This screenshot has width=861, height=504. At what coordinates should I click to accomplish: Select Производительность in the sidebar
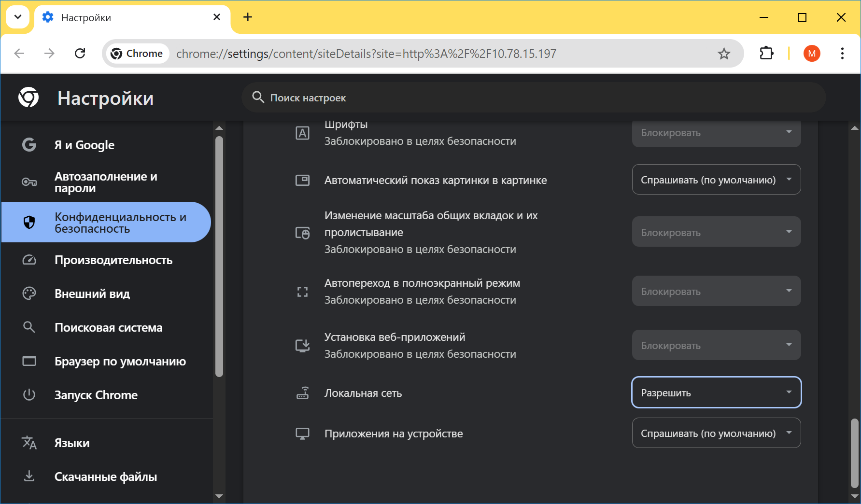click(x=113, y=260)
